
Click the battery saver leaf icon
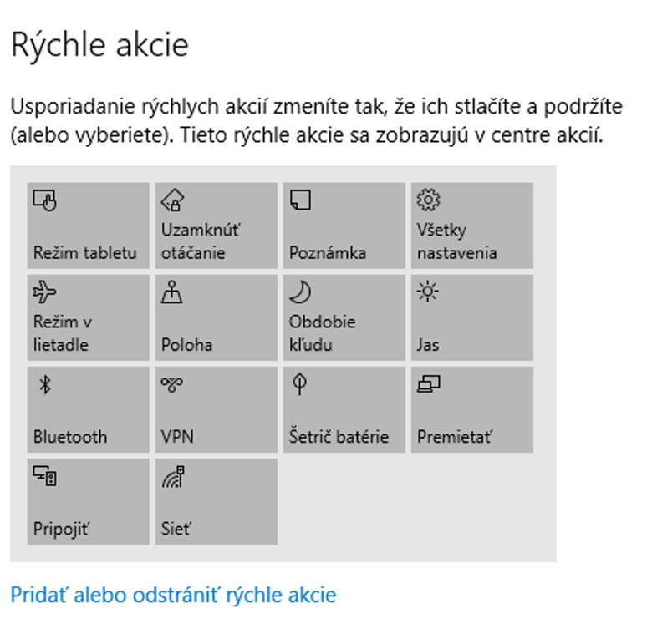(300, 384)
